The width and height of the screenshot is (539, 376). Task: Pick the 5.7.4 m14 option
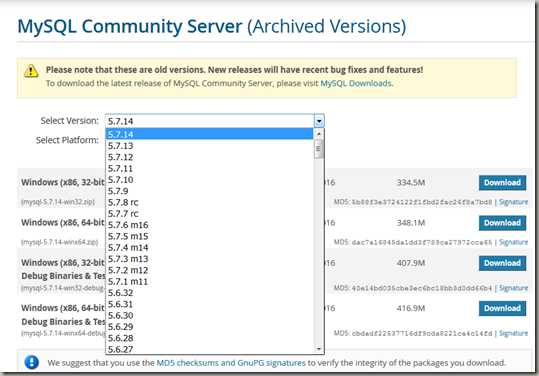point(209,248)
